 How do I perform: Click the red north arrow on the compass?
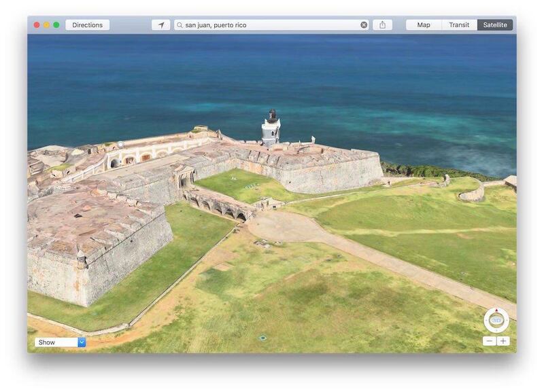(496, 311)
